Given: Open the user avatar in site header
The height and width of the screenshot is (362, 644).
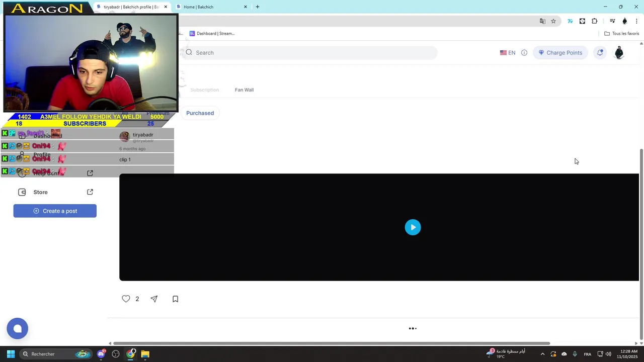Looking at the screenshot, I should [619, 53].
